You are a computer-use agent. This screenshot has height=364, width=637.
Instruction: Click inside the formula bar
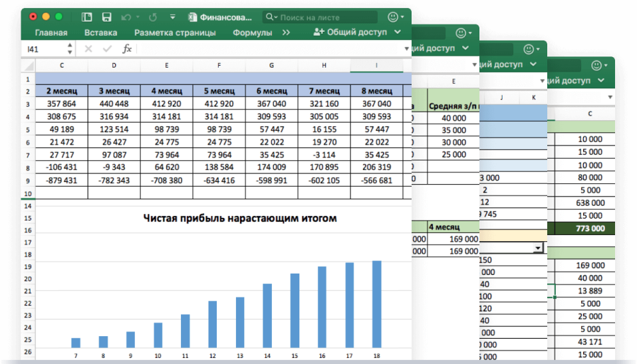[270, 49]
